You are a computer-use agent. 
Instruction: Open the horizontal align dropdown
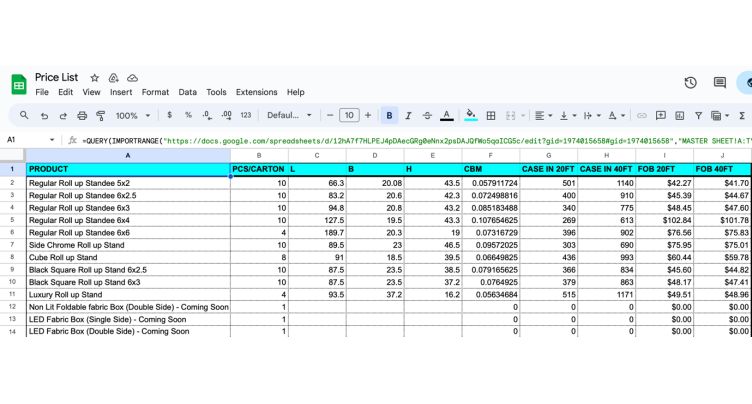point(543,116)
